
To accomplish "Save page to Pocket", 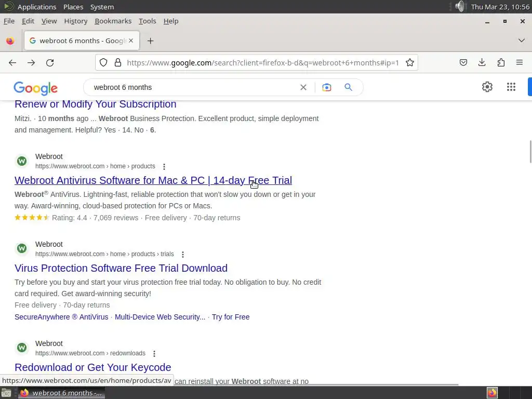I will point(463,62).
